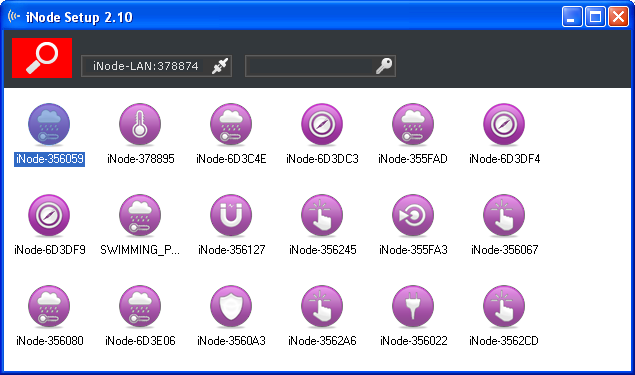Click the label text iNode-356127
This screenshot has height=375, width=635.
[x=232, y=250]
